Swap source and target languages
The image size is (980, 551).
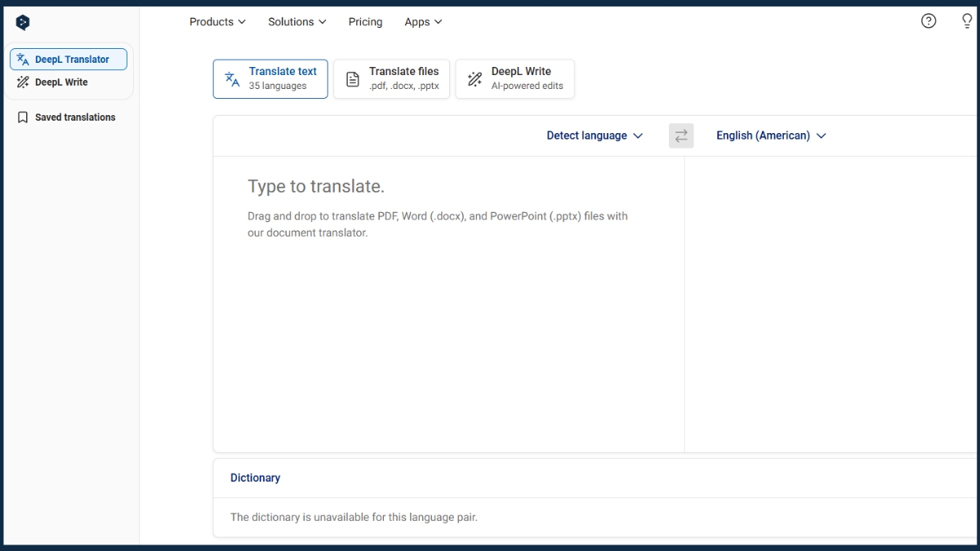pyautogui.click(x=681, y=136)
